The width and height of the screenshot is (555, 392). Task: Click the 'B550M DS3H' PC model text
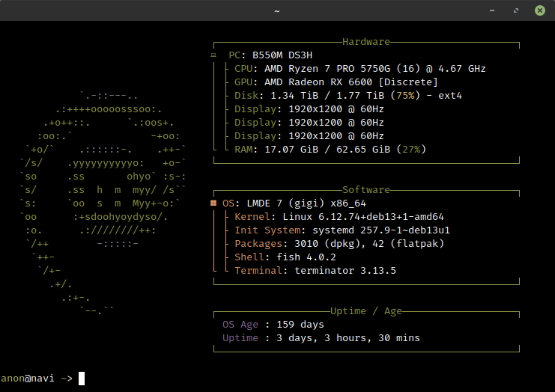[x=282, y=55]
